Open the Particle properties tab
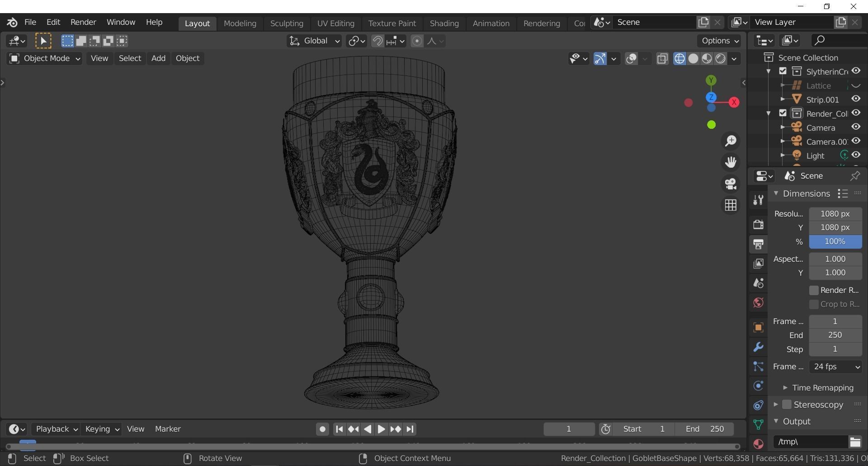 pyautogui.click(x=758, y=367)
